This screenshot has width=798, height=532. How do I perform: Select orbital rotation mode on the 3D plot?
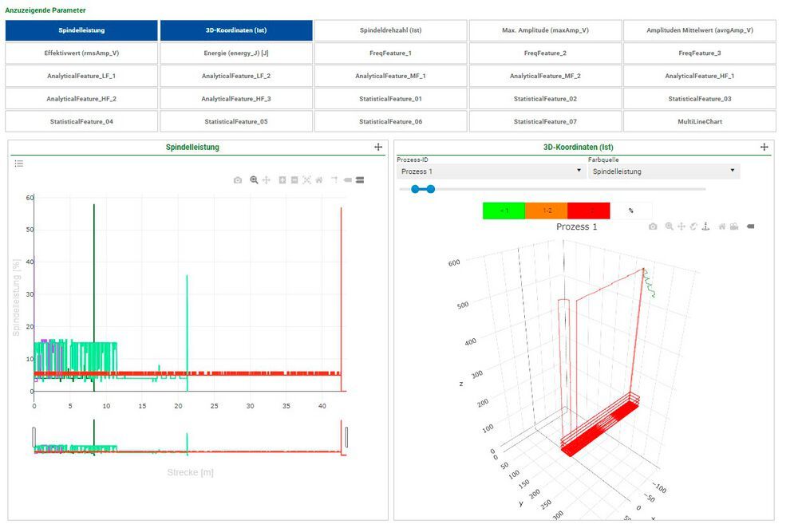pos(693,226)
